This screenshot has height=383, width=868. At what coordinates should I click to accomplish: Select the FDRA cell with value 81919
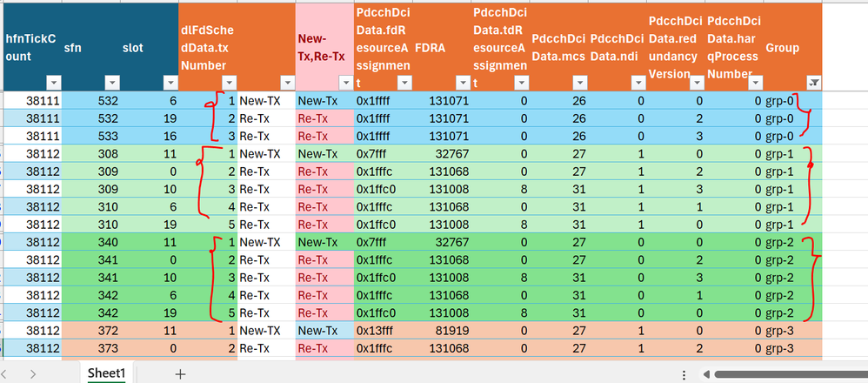pyautogui.click(x=442, y=331)
